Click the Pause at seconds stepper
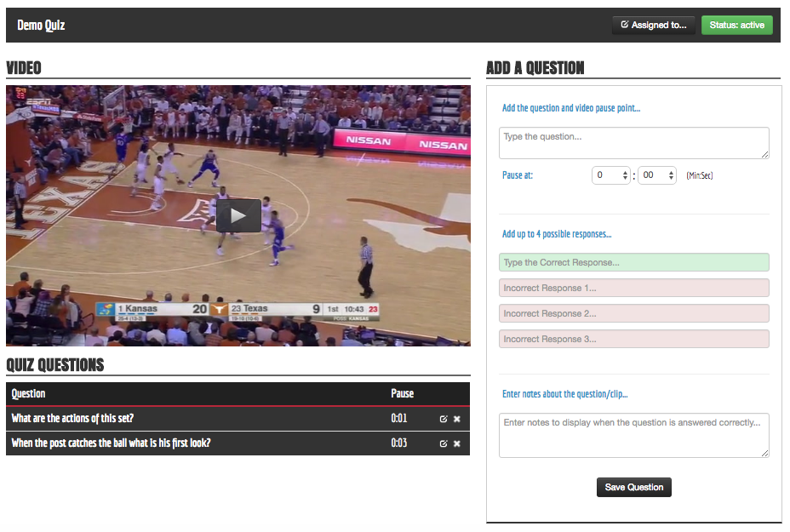Image resolution: width=790 pixels, height=532 pixels. [671, 175]
